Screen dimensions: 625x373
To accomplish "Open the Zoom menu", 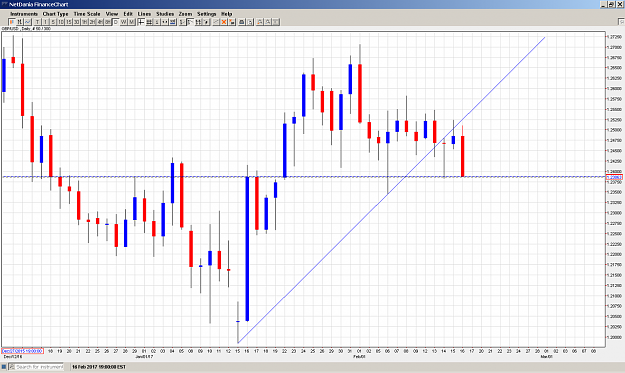I will 185,14.
